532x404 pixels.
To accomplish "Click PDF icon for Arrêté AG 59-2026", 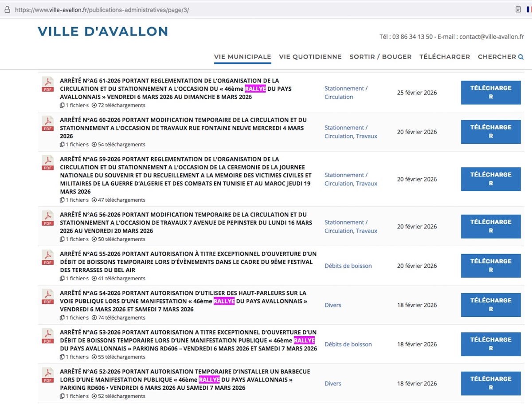I will click(48, 162).
